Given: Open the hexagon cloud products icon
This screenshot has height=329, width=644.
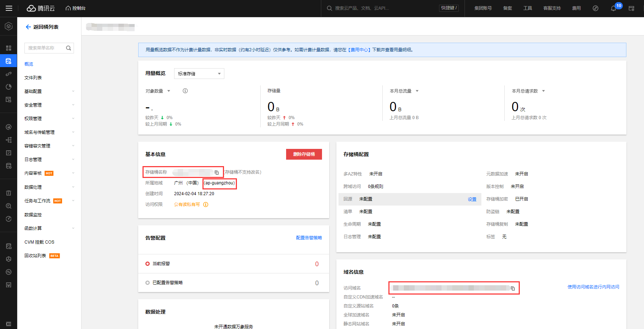Looking at the screenshot, I should click(9, 26).
